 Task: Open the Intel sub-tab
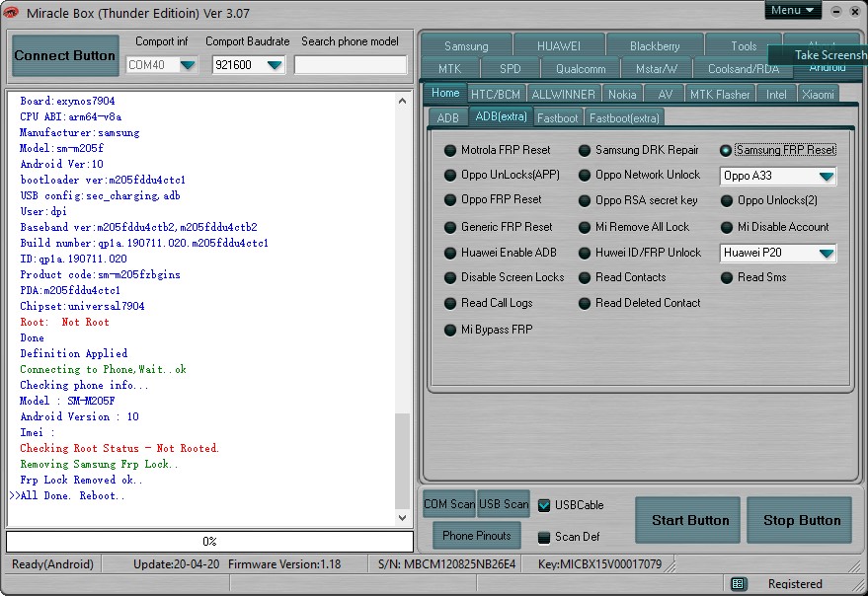click(x=776, y=94)
